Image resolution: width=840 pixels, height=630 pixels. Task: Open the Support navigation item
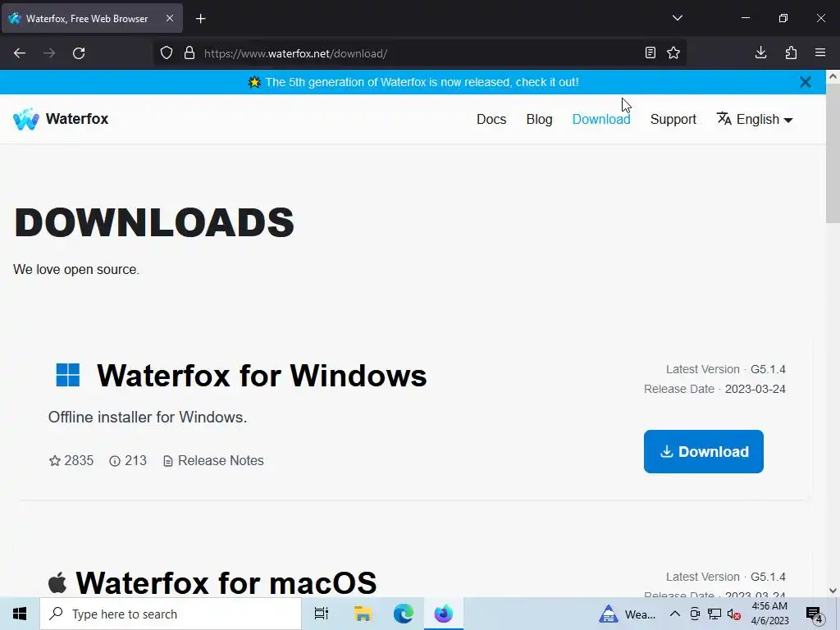click(x=673, y=119)
